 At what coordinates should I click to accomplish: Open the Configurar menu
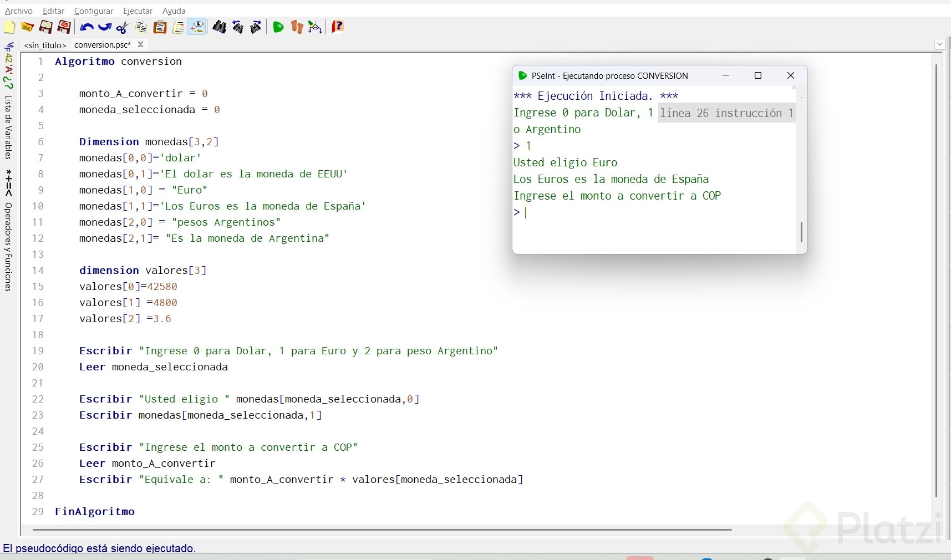pyautogui.click(x=94, y=11)
